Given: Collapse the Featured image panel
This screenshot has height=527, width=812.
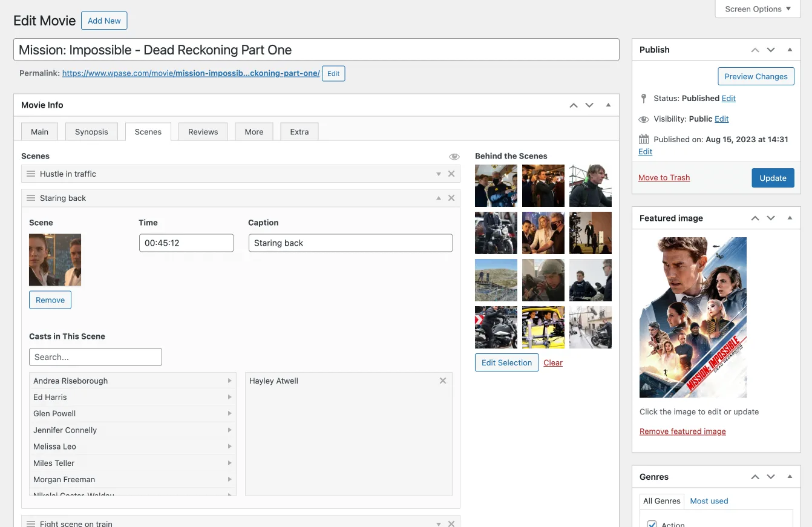Looking at the screenshot, I should pos(790,218).
